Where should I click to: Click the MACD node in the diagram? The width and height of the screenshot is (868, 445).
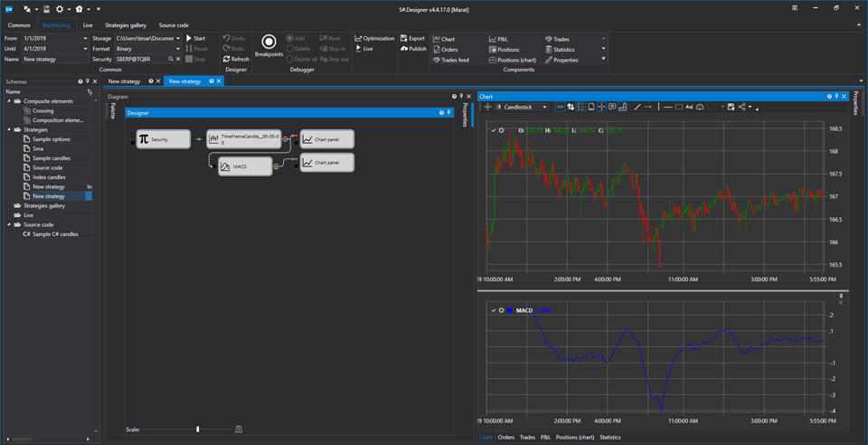(x=245, y=166)
